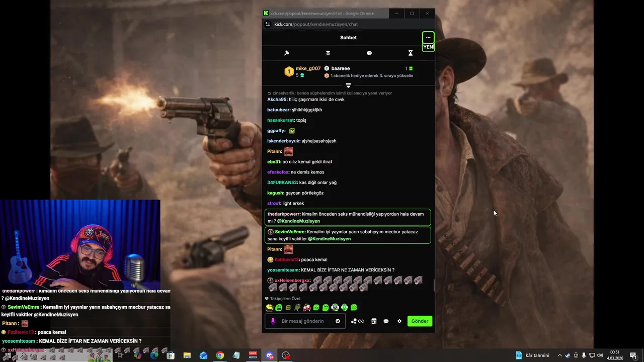Click the site info icon in address bar

click(x=268, y=24)
